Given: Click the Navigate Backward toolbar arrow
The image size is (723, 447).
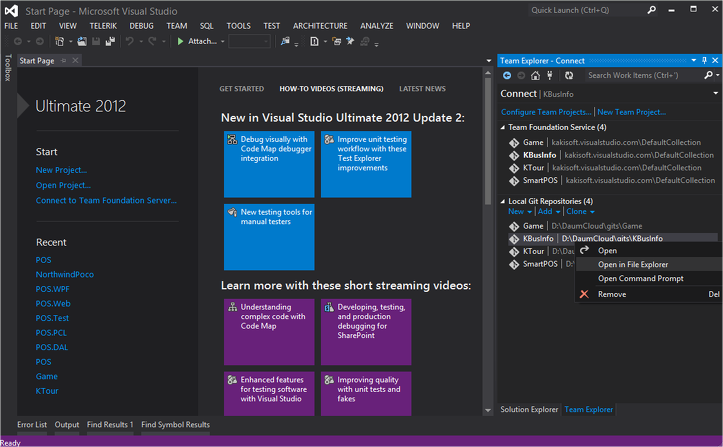Looking at the screenshot, I should (x=18, y=42).
